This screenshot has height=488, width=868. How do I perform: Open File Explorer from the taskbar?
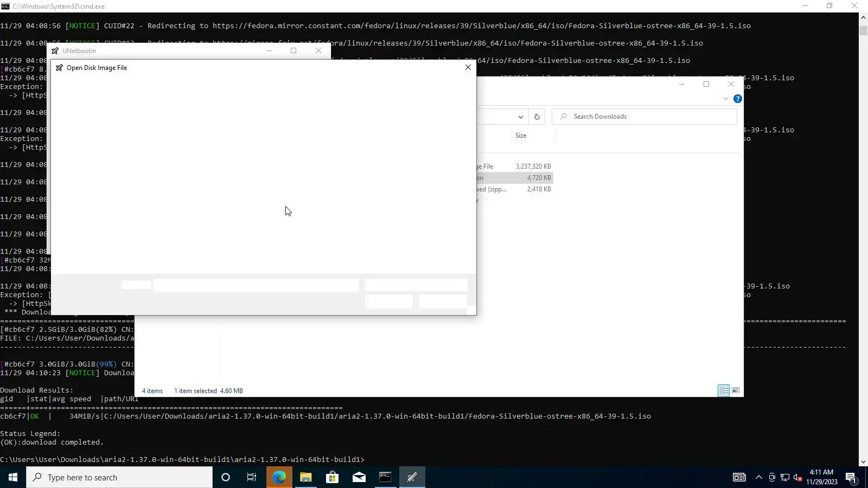(x=306, y=477)
